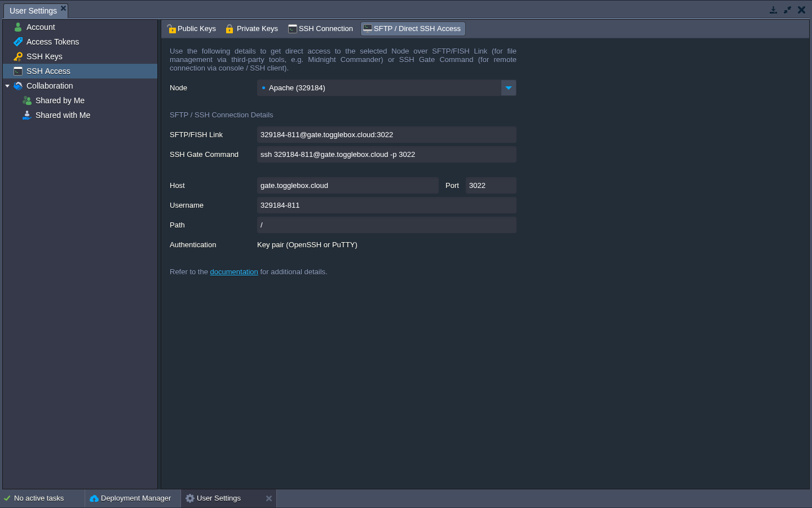
Task: Click the SFTP monitor icon on active tab
Action: point(368,29)
